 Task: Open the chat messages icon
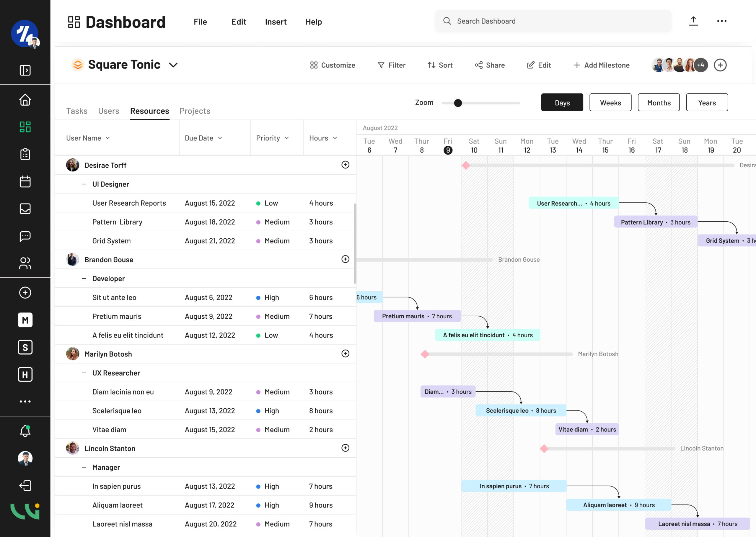click(x=25, y=236)
